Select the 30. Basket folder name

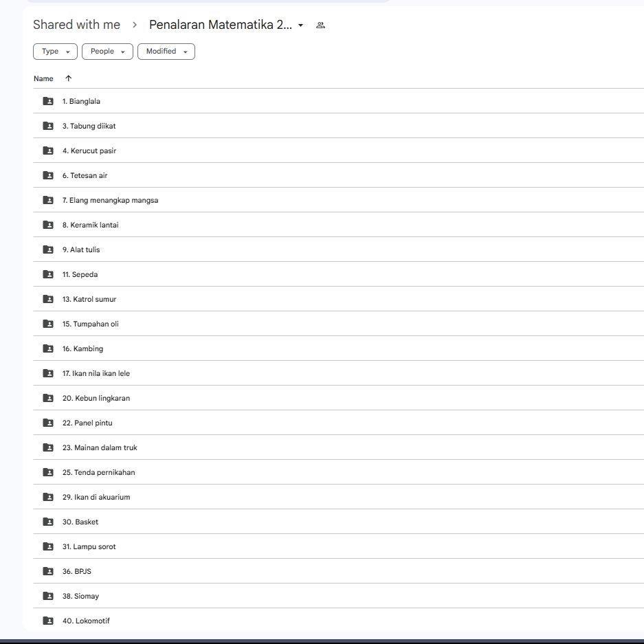click(x=80, y=522)
